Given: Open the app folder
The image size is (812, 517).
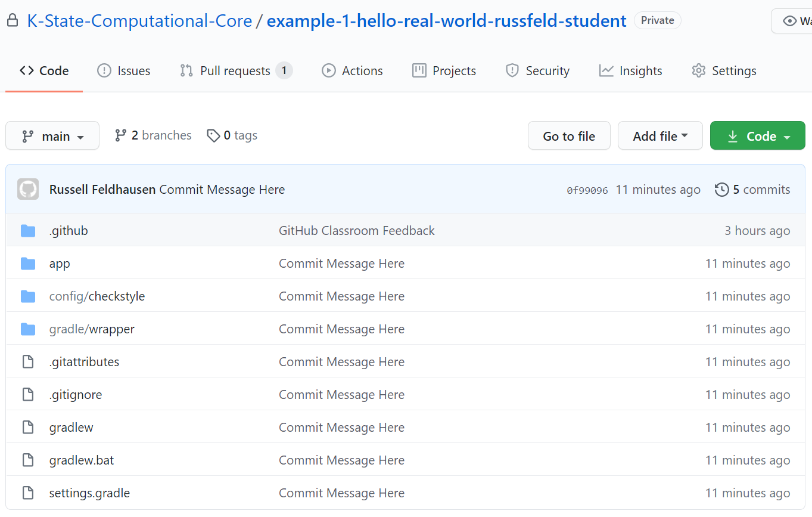Looking at the screenshot, I should (x=60, y=264).
